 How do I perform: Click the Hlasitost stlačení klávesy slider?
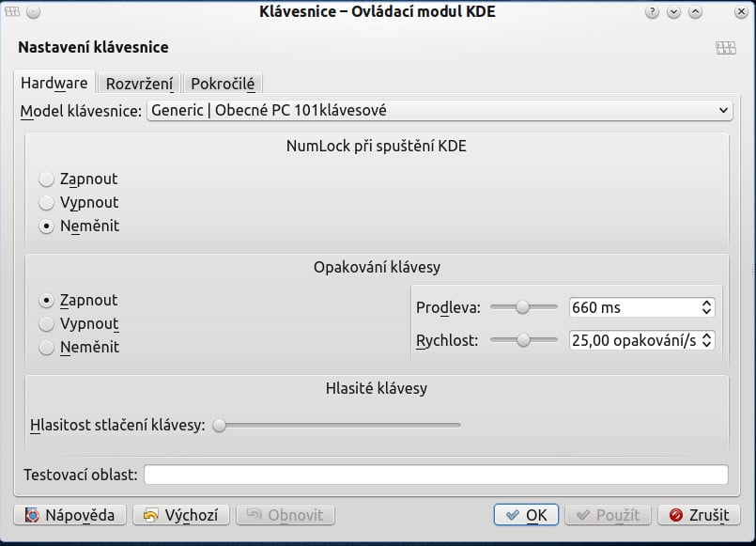pos(337,425)
